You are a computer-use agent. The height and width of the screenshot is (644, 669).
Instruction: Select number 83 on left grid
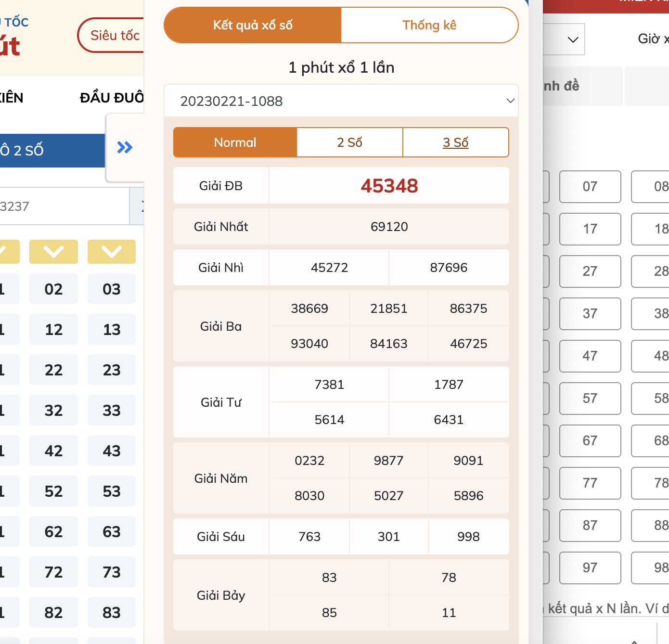click(x=112, y=613)
